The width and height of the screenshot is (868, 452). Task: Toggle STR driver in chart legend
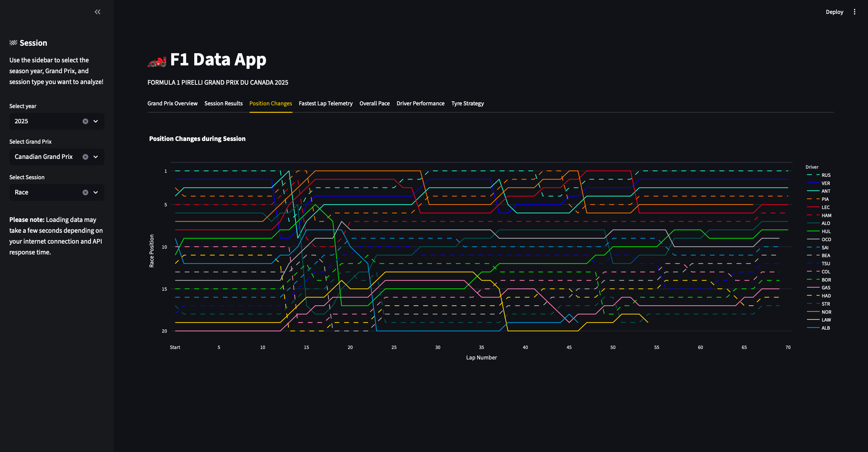(x=819, y=304)
